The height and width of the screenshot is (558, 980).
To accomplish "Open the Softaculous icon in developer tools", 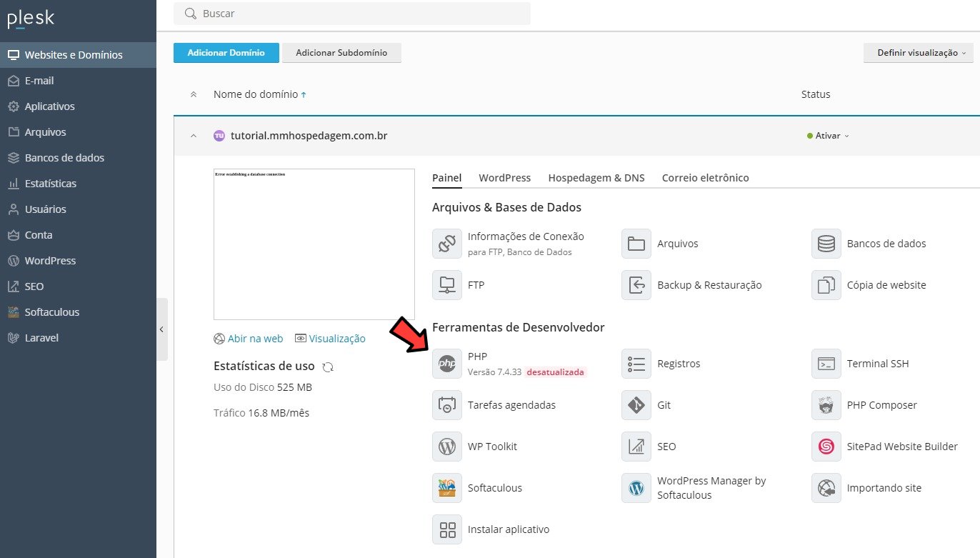I will [x=447, y=488].
